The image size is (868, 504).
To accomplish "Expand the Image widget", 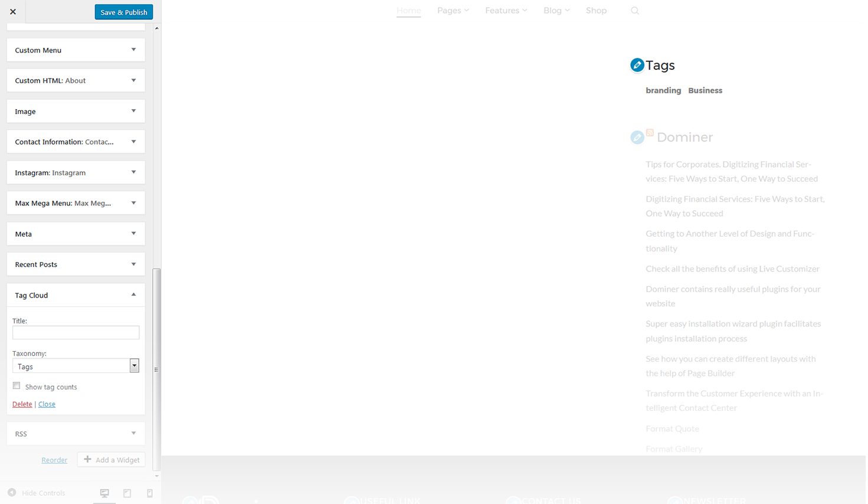I will [76, 112].
